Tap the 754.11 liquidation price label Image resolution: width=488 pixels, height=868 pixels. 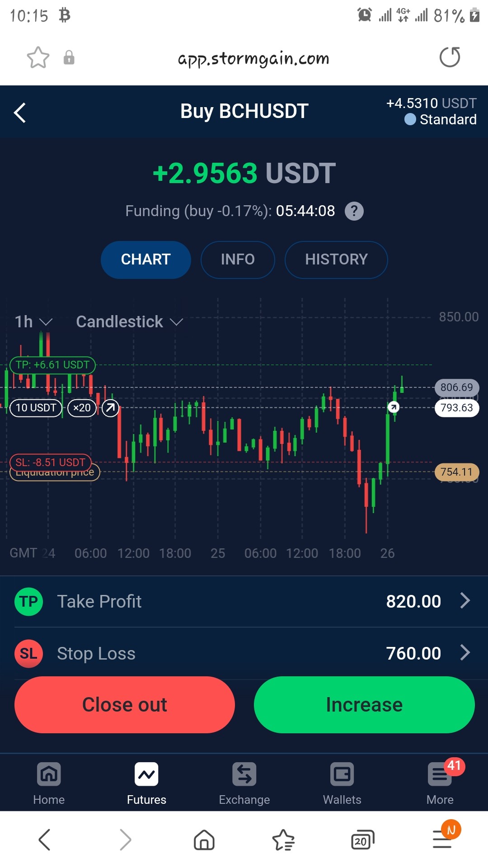coord(457,472)
